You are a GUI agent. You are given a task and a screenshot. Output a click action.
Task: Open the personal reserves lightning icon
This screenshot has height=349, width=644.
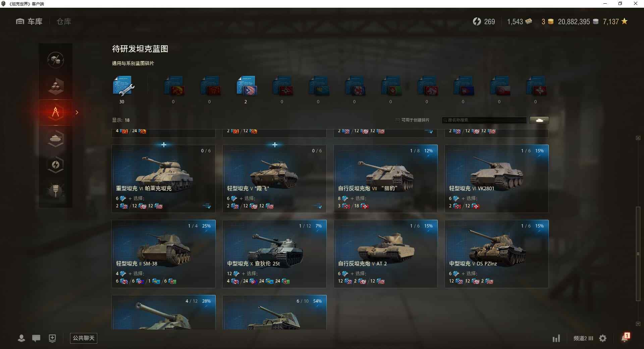tap(56, 165)
